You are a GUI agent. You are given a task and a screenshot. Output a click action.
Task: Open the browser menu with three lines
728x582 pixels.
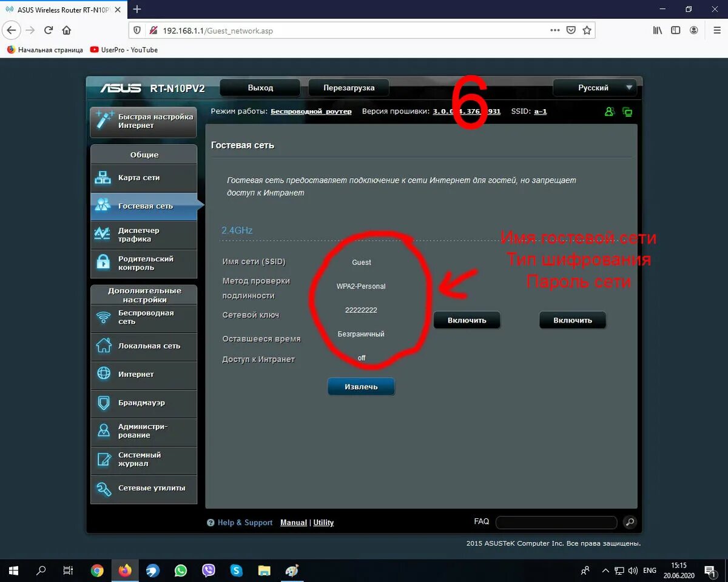click(x=716, y=30)
